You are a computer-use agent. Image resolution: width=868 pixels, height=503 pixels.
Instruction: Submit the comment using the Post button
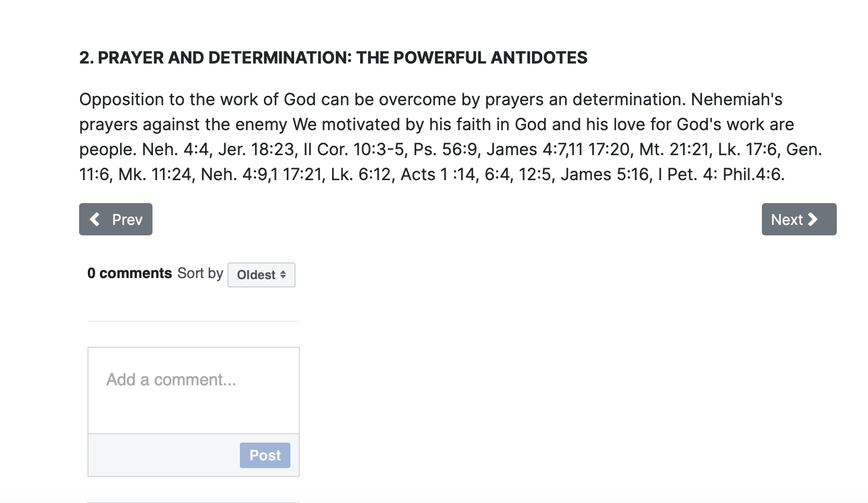tap(265, 455)
